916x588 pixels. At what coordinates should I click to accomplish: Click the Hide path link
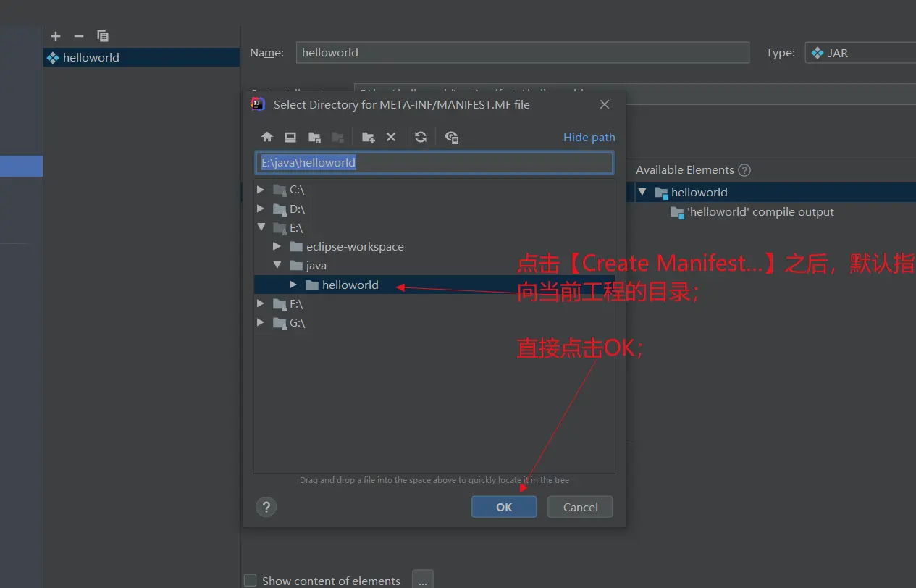tap(589, 138)
